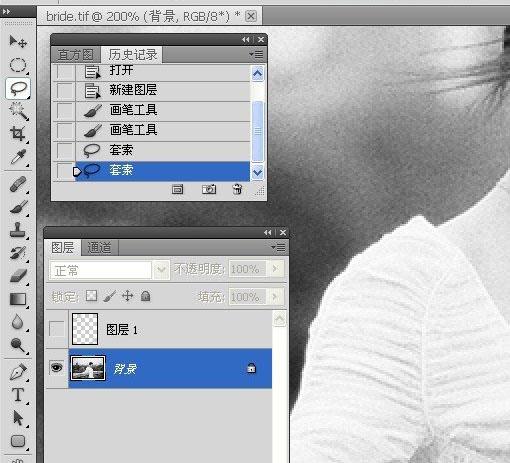This screenshot has height=463, width=510.
Task: Select the Type tool
Action: tap(18, 395)
